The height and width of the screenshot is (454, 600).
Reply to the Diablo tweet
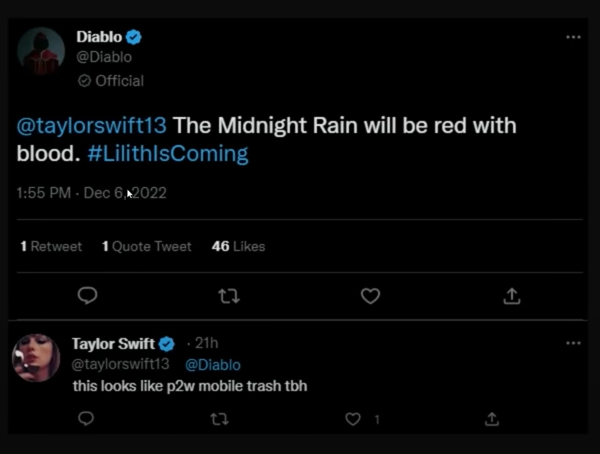(x=87, y=296)
